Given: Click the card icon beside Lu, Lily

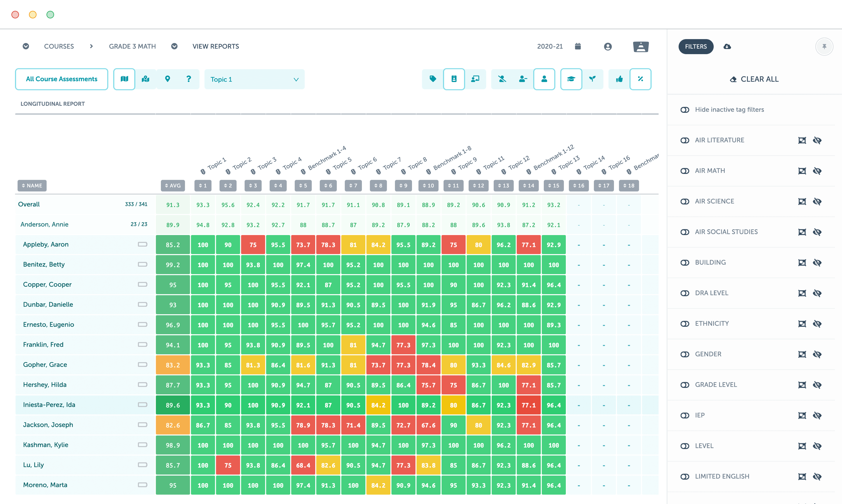Looking at the screenshot, I should click(143, 465).
